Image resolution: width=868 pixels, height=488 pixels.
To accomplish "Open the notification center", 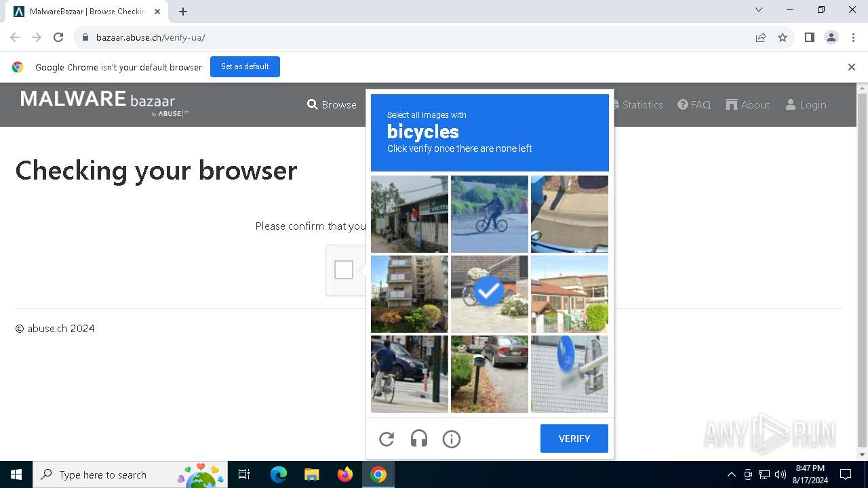I will (846, 474).
